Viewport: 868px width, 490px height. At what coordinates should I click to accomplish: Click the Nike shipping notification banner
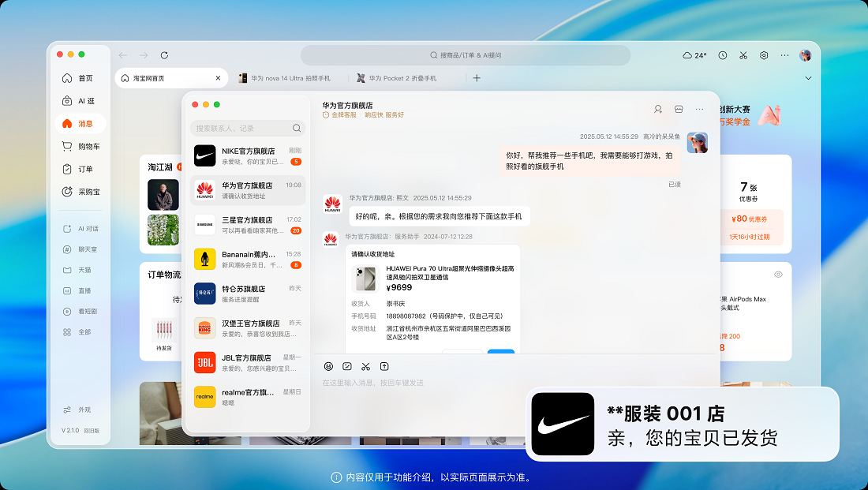(x=682, y=424)
